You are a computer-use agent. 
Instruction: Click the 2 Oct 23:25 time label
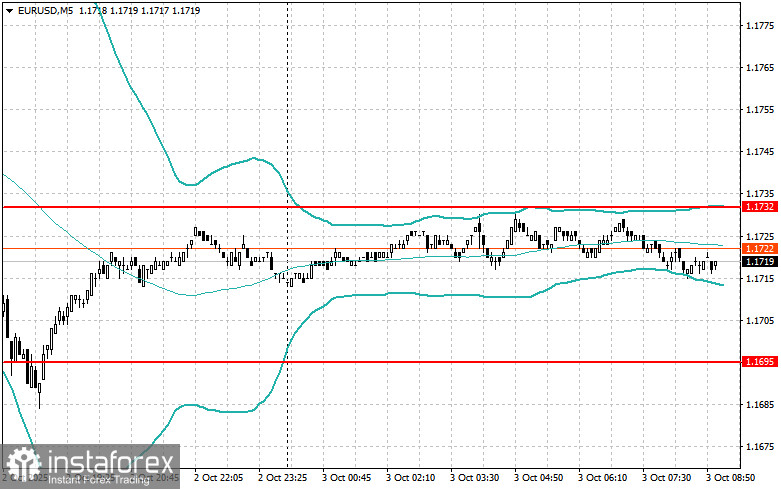282,478
